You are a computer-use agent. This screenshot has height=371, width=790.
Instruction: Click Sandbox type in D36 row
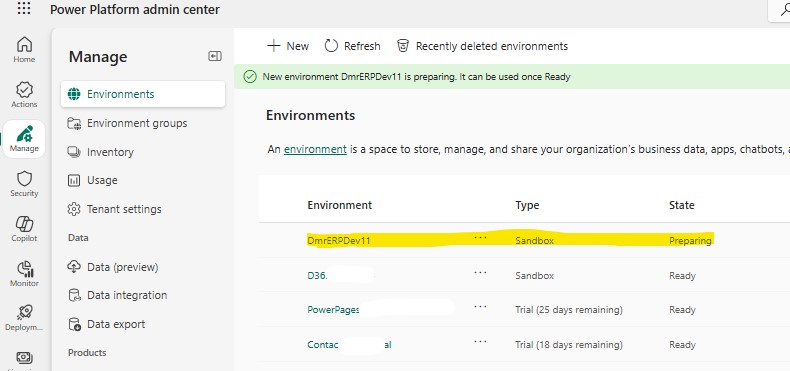tap(535, 276)
